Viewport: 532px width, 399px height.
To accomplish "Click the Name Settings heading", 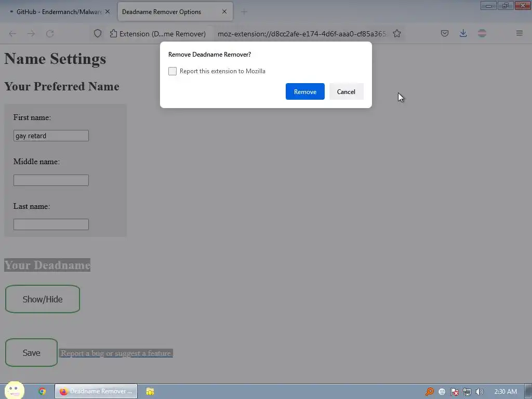I will click(55, 59).
